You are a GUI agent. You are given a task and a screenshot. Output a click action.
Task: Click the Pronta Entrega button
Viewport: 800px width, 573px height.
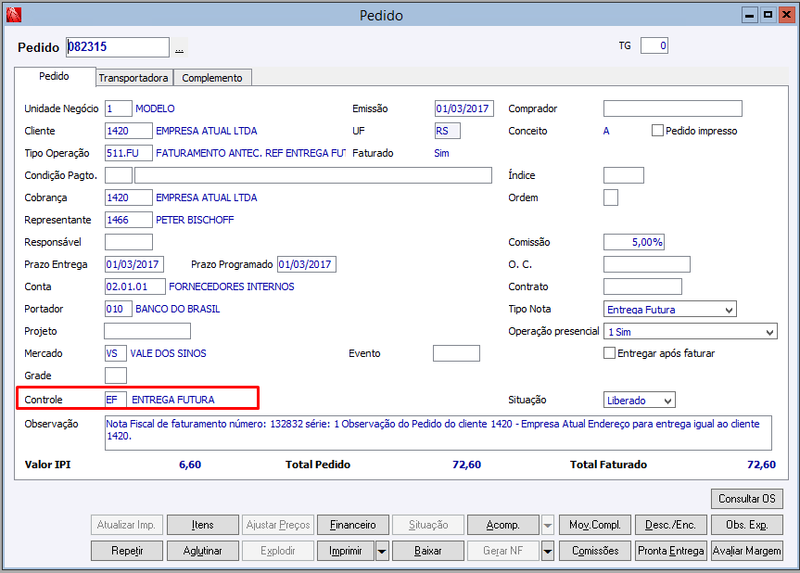click(670, 551)
